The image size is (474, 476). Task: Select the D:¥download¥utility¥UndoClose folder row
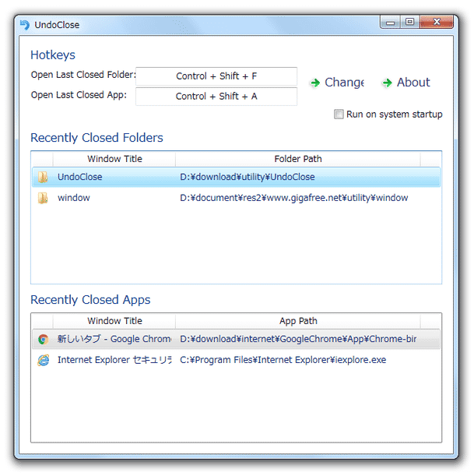237,177
